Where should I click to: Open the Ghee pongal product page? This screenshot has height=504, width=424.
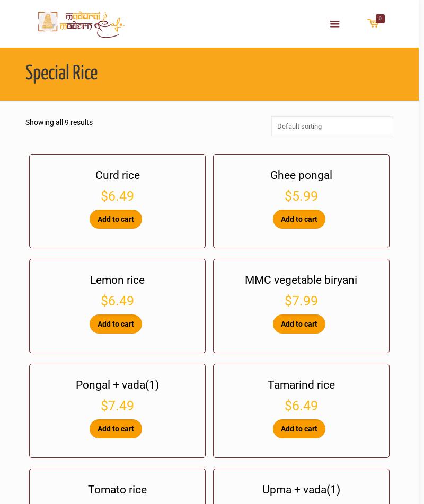tap(301, 175)
